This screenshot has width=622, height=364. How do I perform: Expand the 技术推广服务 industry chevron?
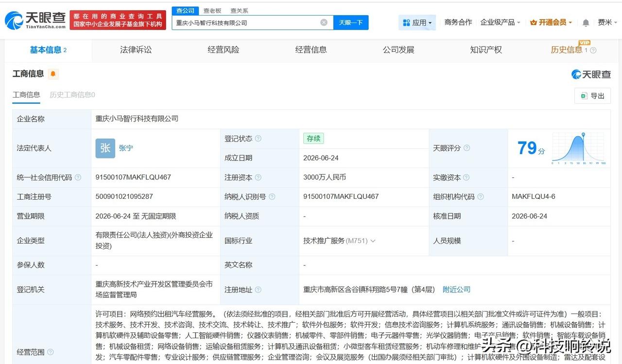tap(373, 241)
